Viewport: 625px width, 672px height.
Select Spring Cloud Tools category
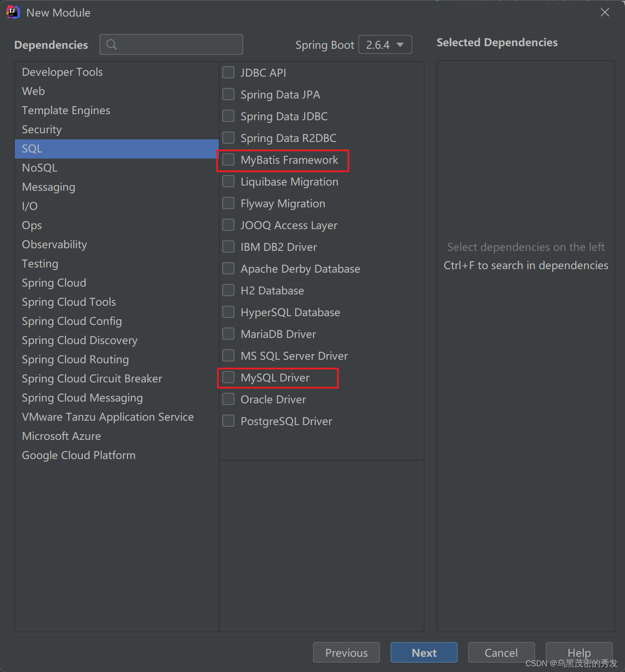tap(117, 302)
